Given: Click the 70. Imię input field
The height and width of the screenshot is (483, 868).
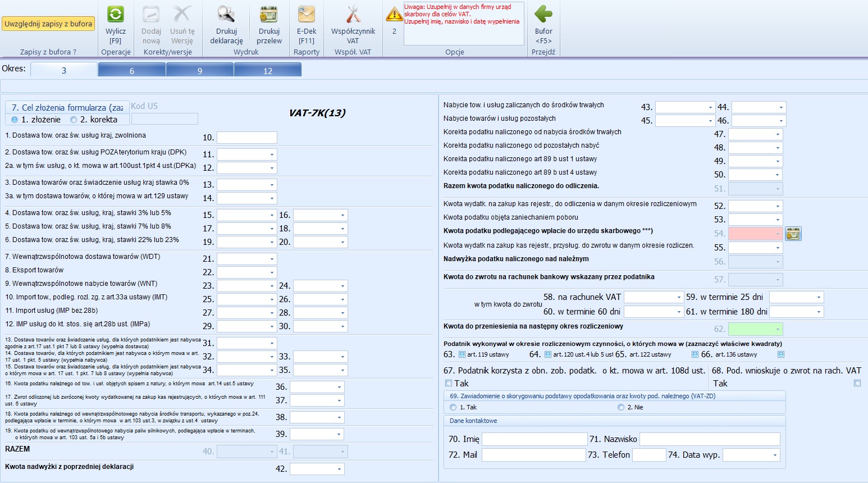Looking at the screenshot, I should [534, 439].
